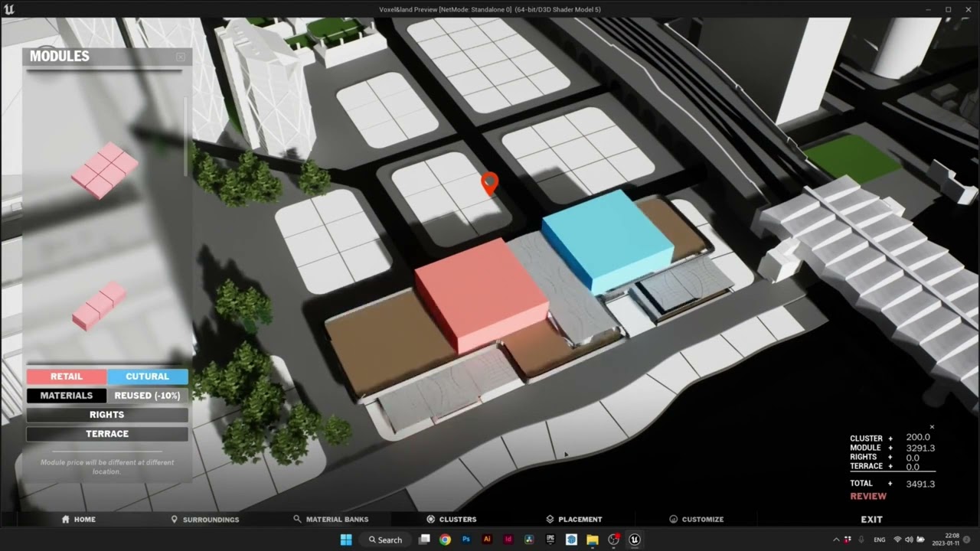
Task: Go to the HOME section
Action: [79, 519]
